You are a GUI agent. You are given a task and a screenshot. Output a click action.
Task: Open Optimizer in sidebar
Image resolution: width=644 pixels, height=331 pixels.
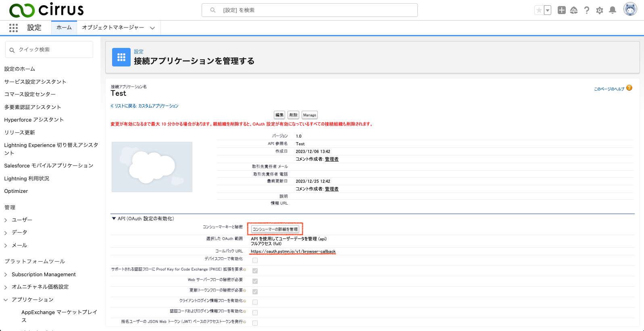16,191
